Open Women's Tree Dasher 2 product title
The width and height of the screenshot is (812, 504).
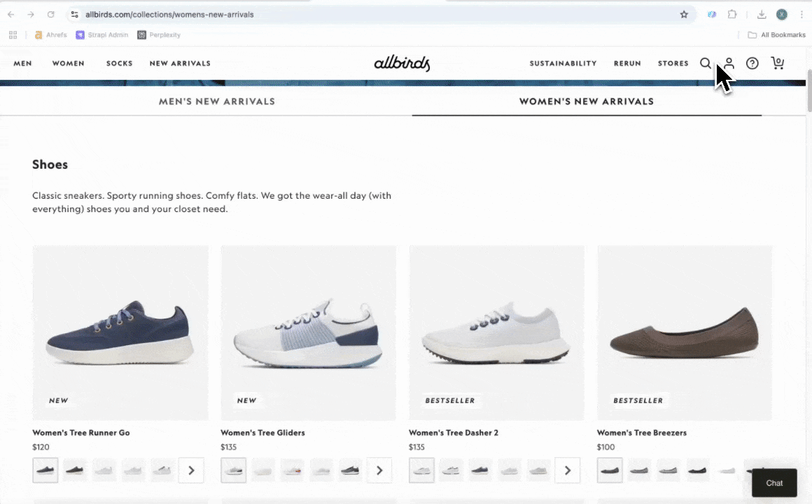pyautogui.click(x=453, y=433)
